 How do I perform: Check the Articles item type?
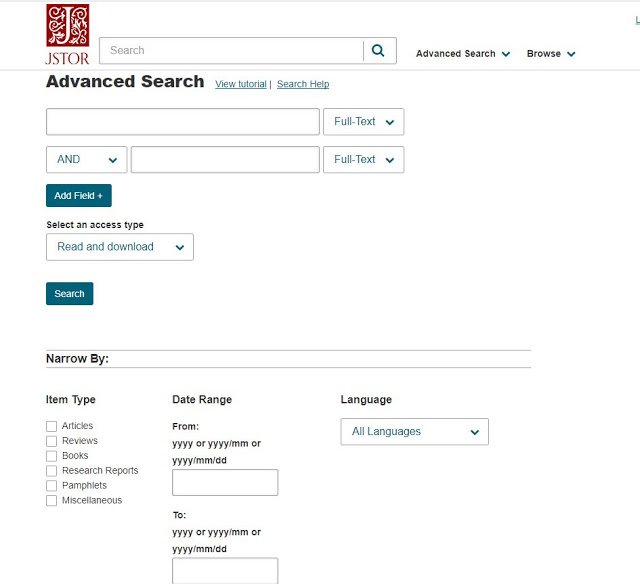(x=52, y=426)
